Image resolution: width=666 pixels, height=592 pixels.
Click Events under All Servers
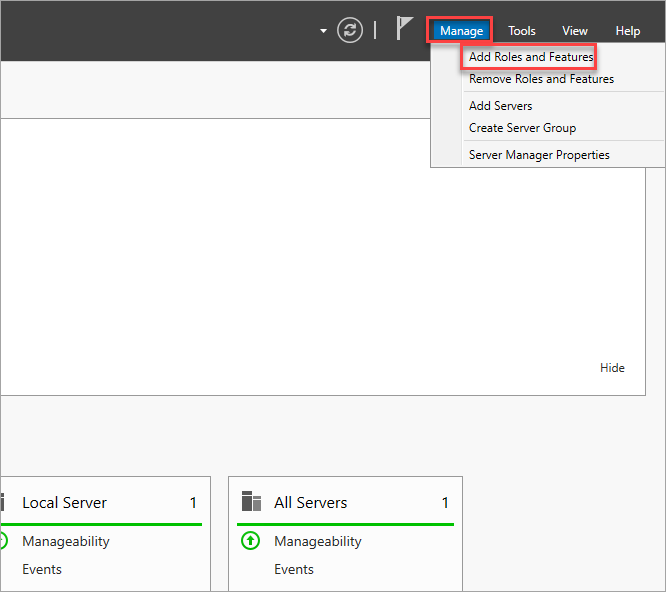(x=293, y=569)
